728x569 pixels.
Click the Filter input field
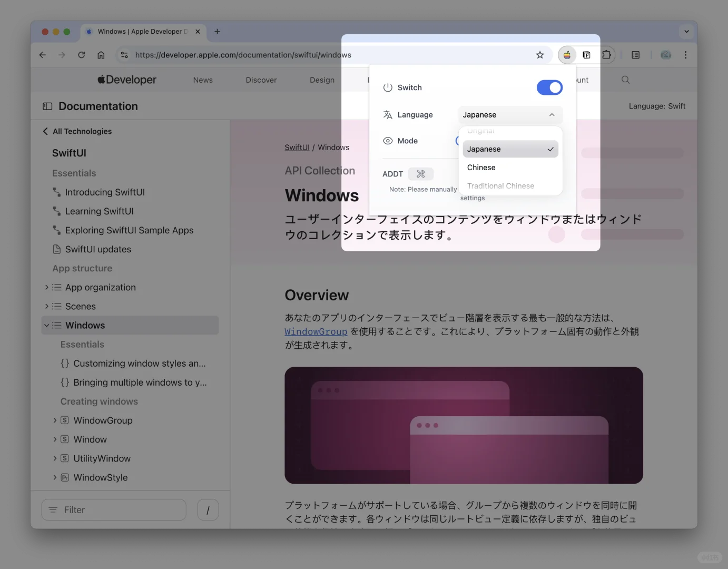tap(114, 510)
